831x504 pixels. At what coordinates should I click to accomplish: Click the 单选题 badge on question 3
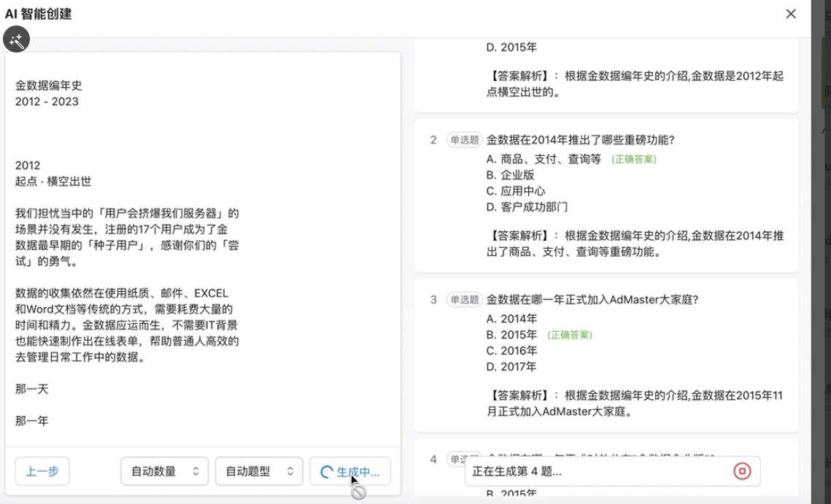click(x=465, y=299)
